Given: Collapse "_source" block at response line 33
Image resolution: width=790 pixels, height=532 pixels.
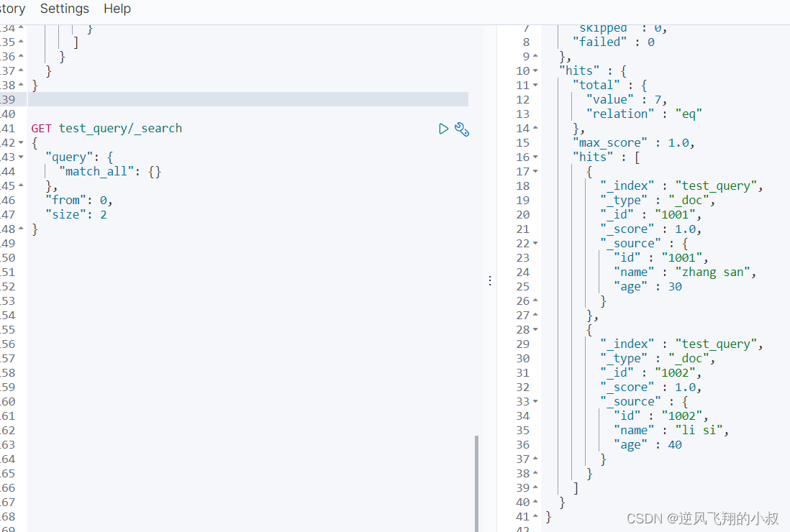Looking at the screenshot, I should click(x=535, y=402).
